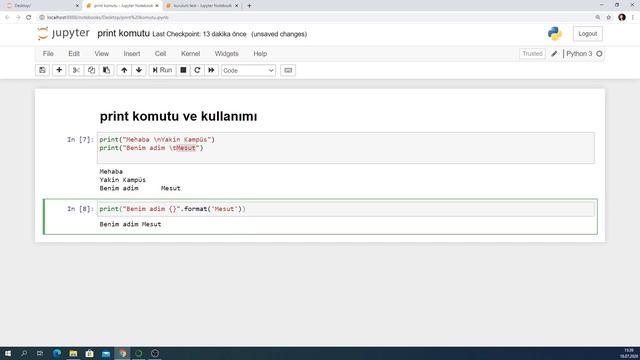Restart the kernel icon

click(x=197, y=70)
